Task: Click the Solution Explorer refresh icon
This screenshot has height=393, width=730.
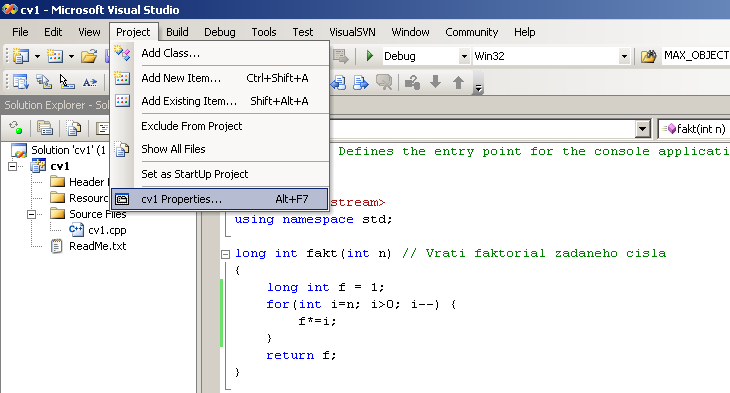Action: pos(16,128)
